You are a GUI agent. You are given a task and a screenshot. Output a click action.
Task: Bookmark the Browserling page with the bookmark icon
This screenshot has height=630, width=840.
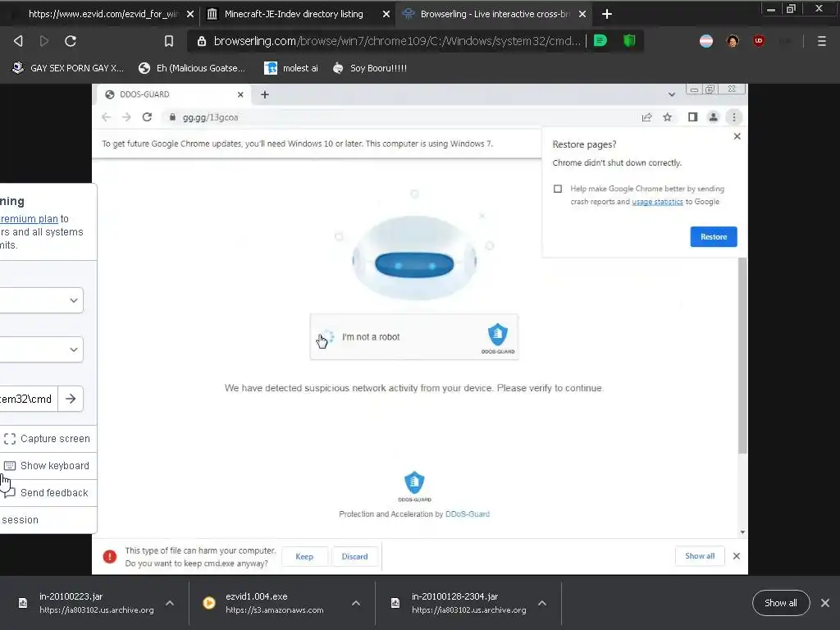pos(169,41)
